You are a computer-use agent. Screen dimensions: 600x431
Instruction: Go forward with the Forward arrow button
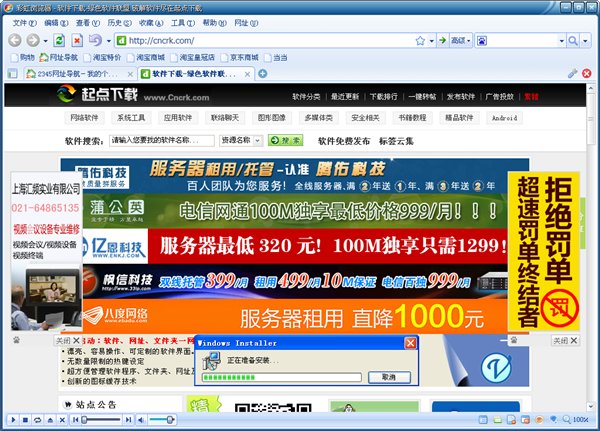pyautogui.click(x=33, y=40)
